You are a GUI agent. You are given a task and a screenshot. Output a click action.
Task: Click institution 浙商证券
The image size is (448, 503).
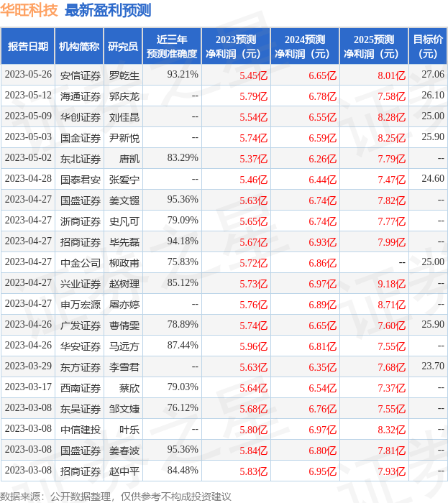[x=81, y=221]
